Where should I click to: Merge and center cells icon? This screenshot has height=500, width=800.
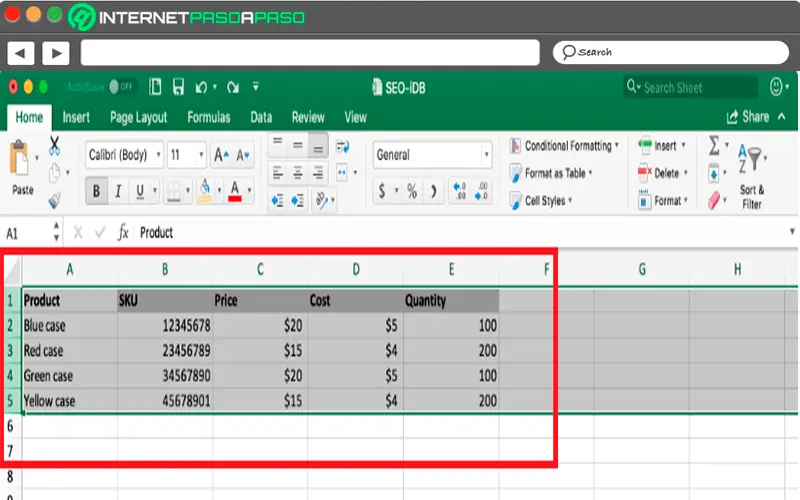click(x=342, y=173)
